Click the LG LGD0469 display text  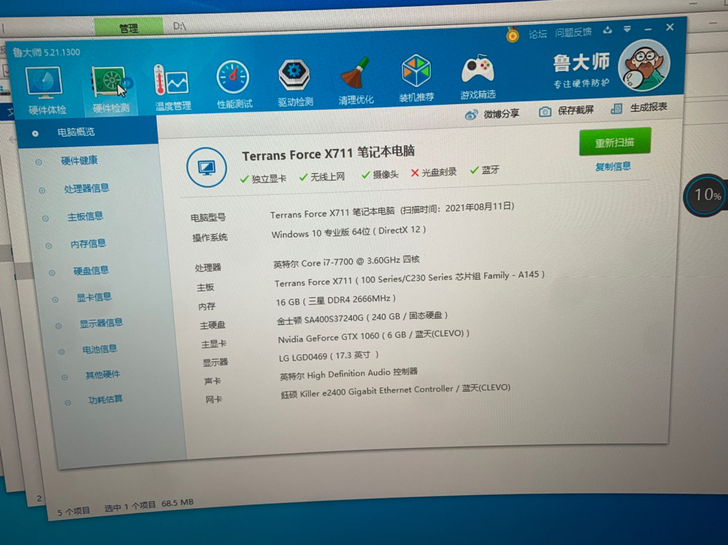pyautogui.click(x=329, y=356)
